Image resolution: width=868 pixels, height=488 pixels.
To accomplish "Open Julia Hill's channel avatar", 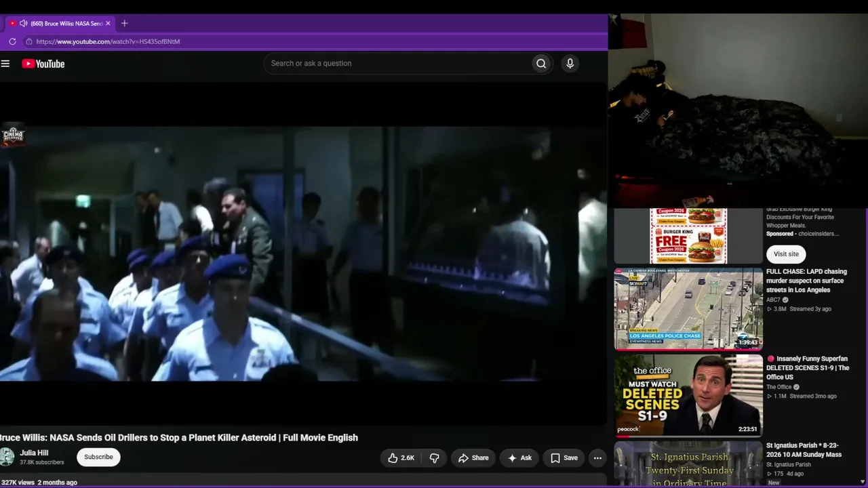I will pos(6,457).
